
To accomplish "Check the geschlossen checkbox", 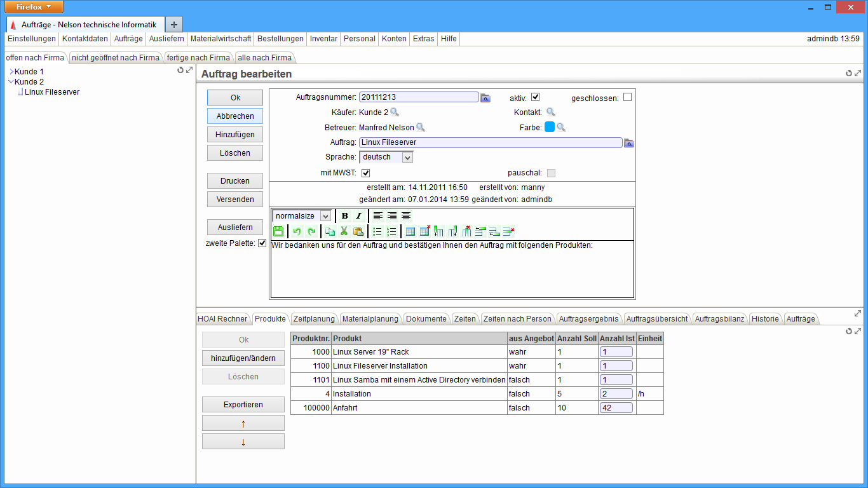I will point(627,97).
